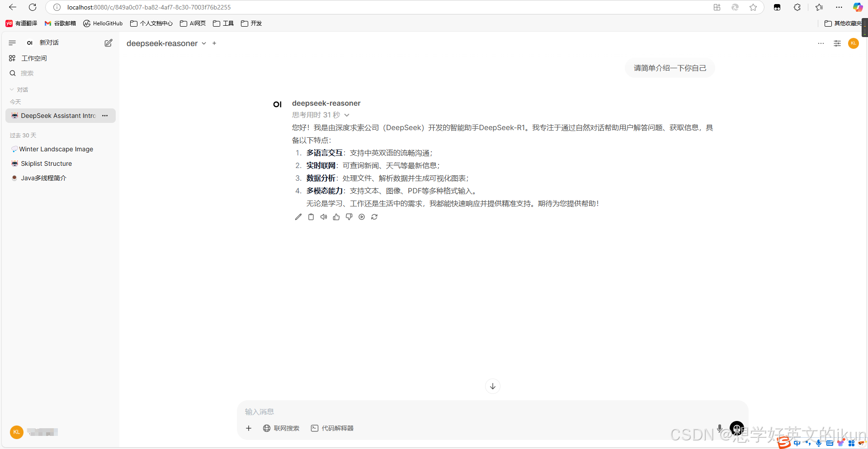This screenshot has height=449, width=868.
Task: Start a new chat with pencil icon
Action: (x=108, y=43)
